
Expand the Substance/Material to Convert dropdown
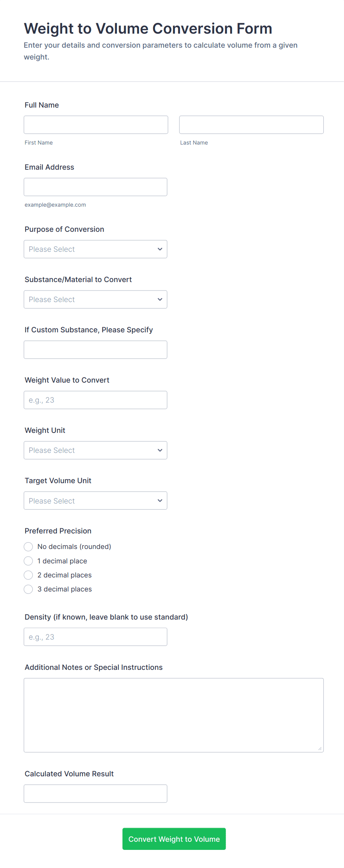(x=95, y=299)
